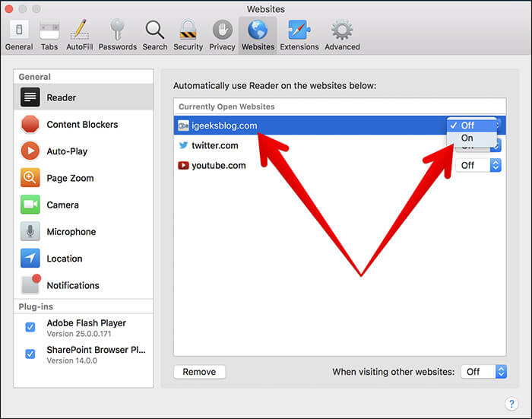The height and width of the screenshot is (419, 532).
Task: Open 'When visiting other websites' dropdown
Action: (x=483, y=372)
